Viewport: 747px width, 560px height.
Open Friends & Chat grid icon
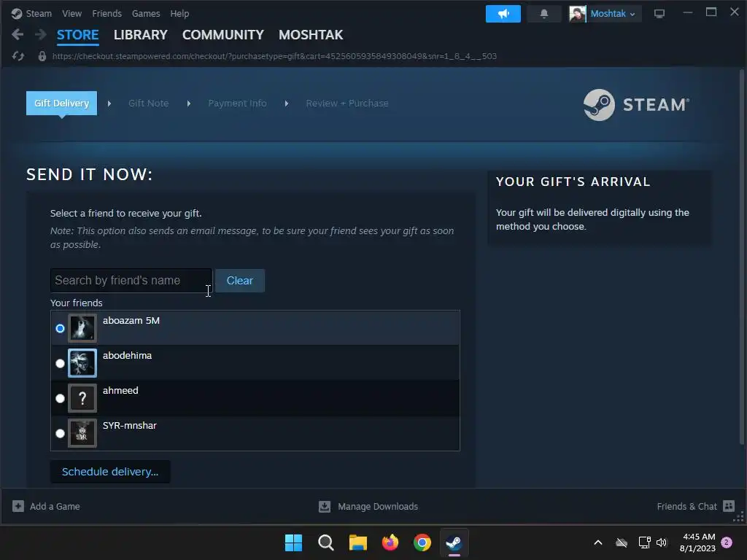[x=729, y=506]
